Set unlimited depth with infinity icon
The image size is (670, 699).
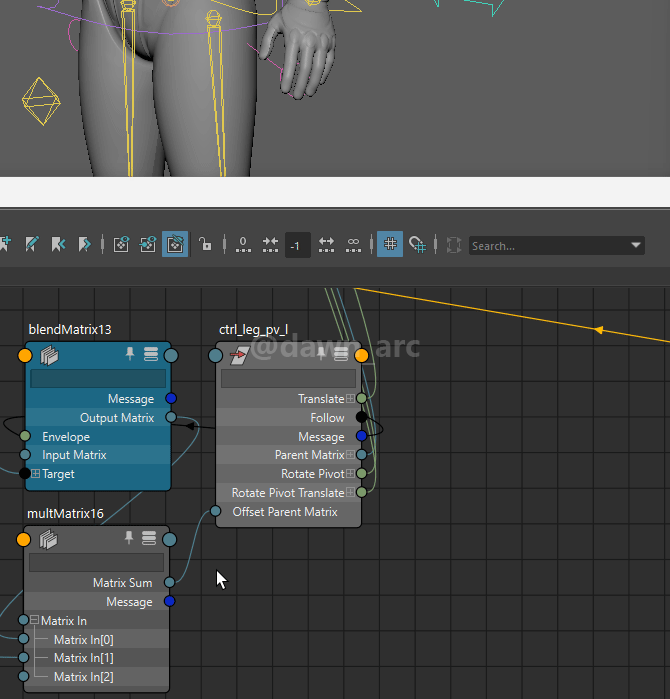[x=353, y=244]
